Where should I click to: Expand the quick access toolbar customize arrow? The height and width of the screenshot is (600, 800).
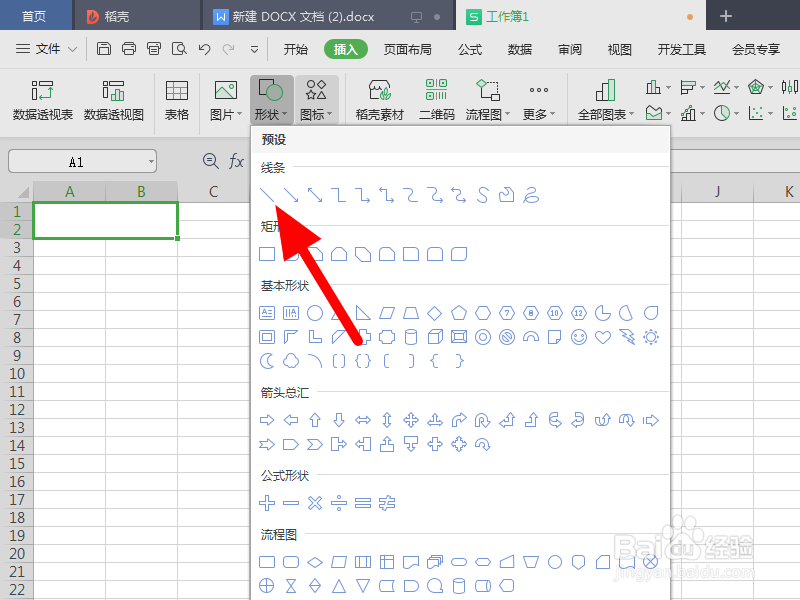click(254, 49)
